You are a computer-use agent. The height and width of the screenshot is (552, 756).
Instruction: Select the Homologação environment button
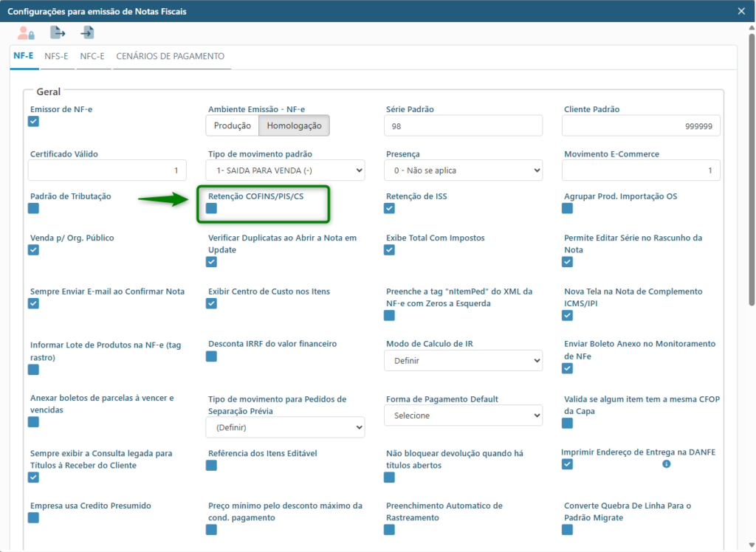click(294, 126)
